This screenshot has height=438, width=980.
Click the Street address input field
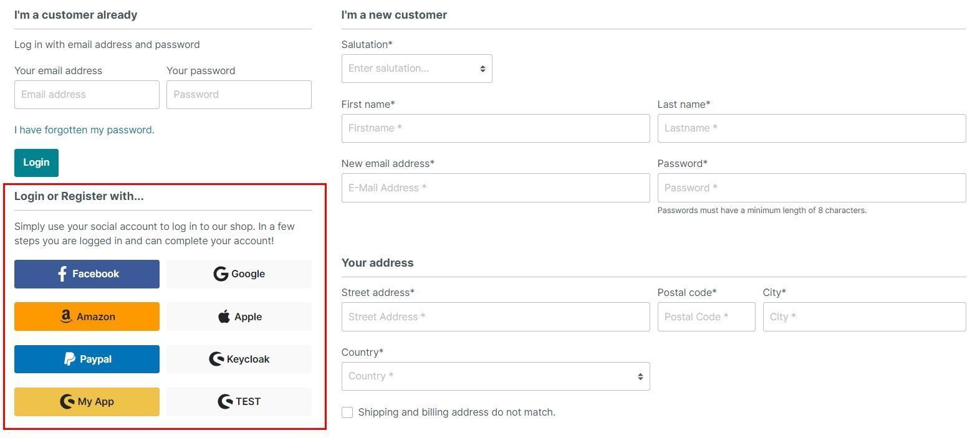(x=495, y=317)
